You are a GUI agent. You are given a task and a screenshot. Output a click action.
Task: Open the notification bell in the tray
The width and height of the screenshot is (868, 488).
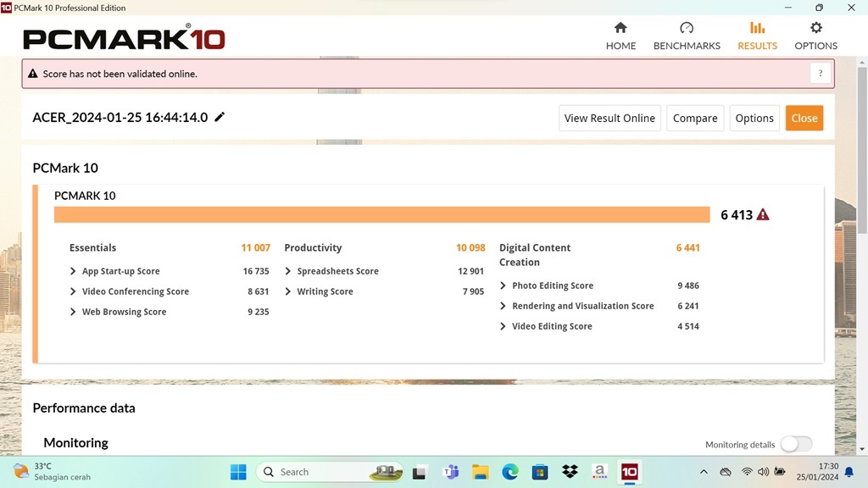tap(849, 472)
